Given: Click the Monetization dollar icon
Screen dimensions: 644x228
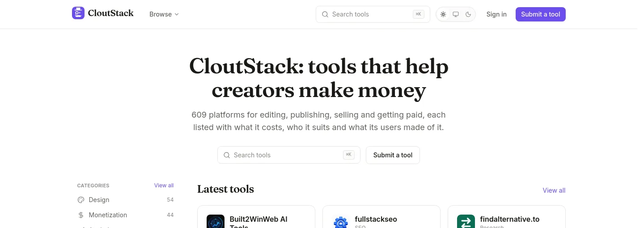Looking at the screenshot, I should pos(81,215).
